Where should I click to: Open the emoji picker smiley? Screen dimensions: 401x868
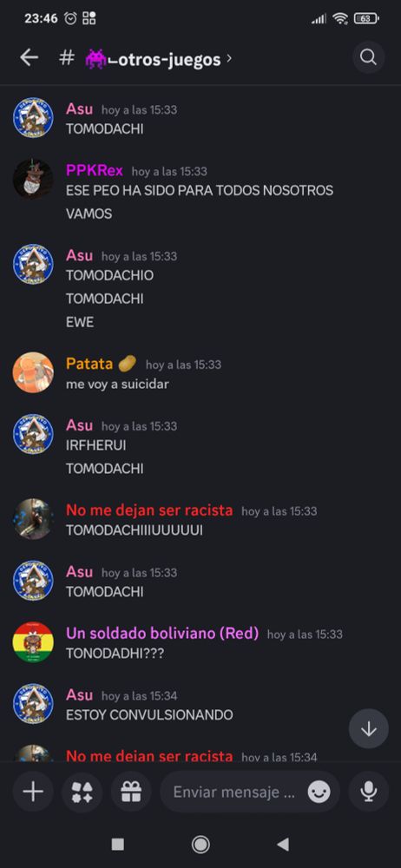[x=319, y=792]
